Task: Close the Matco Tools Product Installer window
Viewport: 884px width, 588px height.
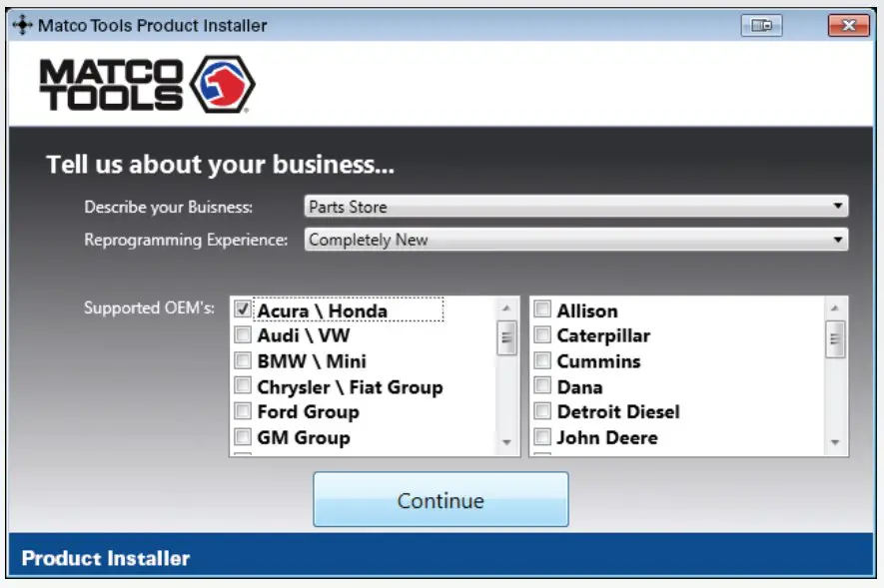Action: click(x=848, y=25)
